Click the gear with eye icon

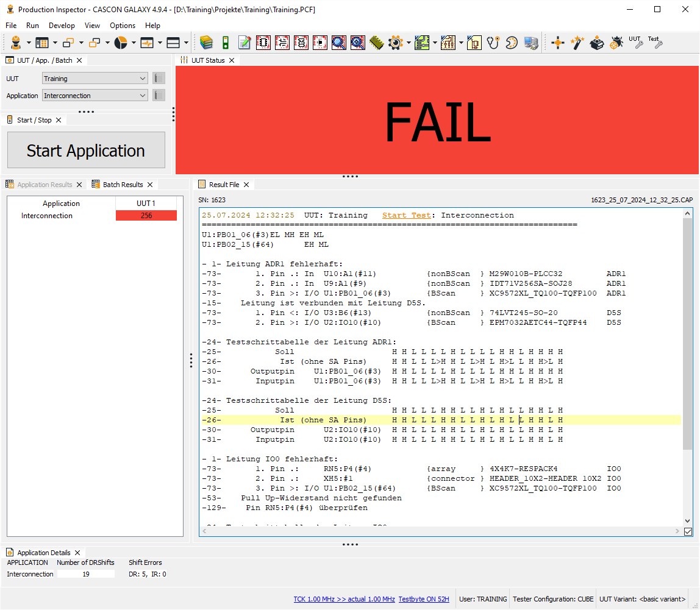click(396, 43)
